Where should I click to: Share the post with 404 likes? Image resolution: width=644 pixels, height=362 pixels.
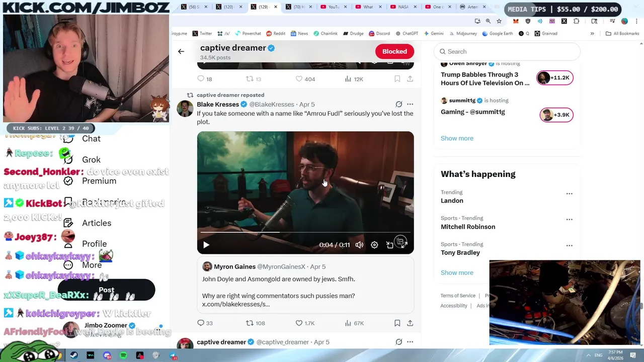tap(410, 79)
